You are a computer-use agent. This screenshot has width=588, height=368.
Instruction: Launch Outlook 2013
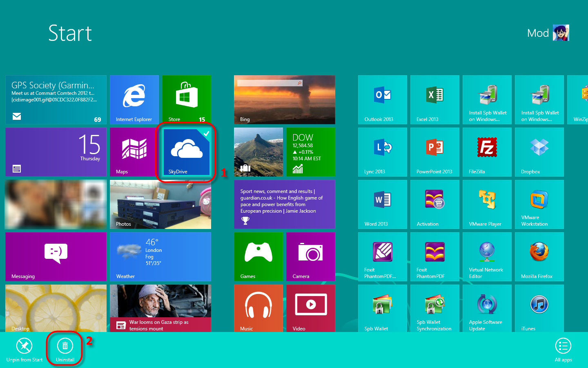383,100
